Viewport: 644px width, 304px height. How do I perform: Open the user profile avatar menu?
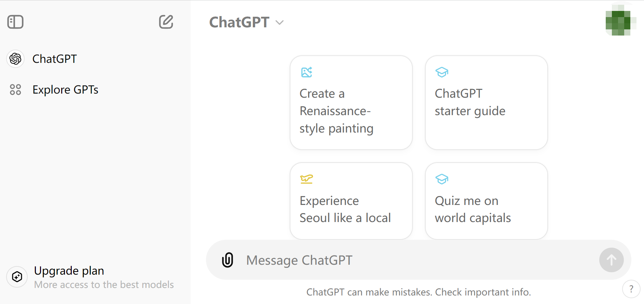click(x=621, y=20)
